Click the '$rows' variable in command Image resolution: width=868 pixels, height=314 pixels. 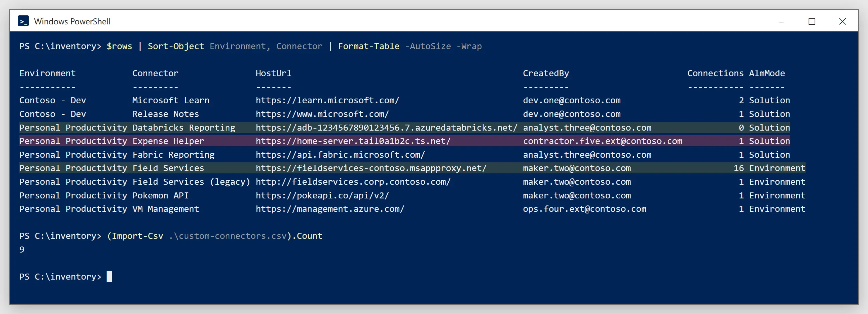click(119, 46)
